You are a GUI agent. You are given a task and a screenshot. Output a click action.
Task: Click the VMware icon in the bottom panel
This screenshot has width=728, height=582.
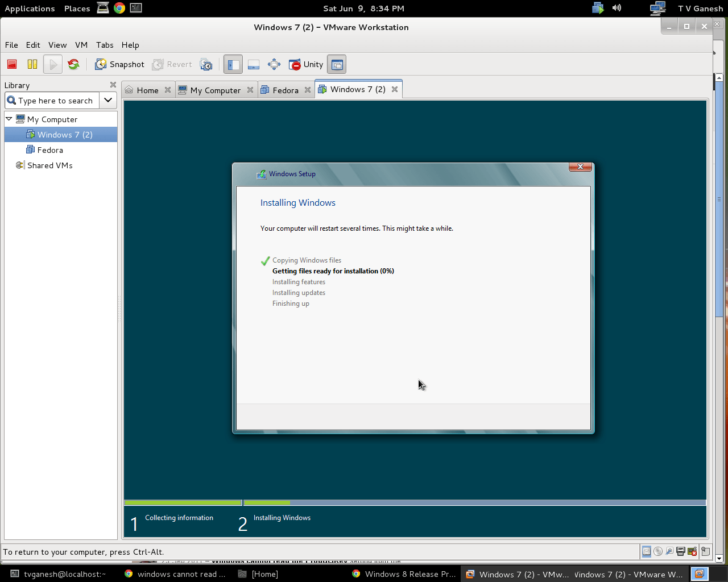coord(700,573)
